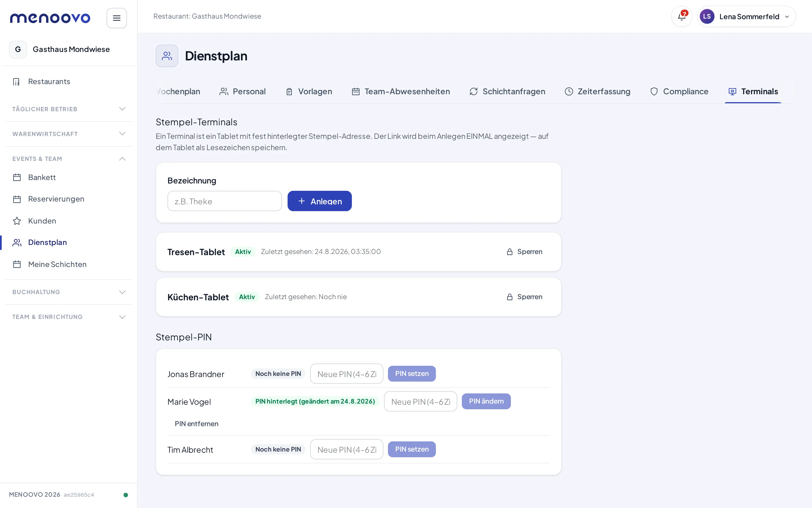Switch to the Zeiterfassung tab
The image size is (812, 508).
(x=598, y=91)
